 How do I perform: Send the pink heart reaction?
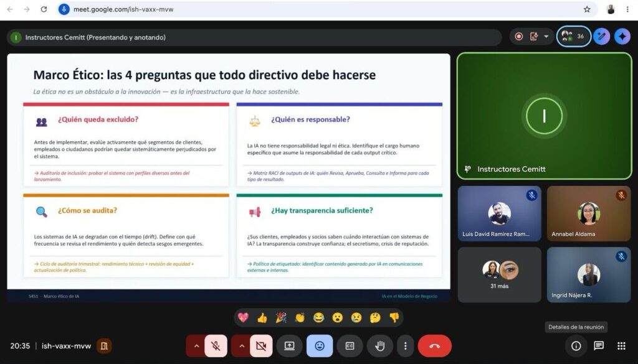244,318
